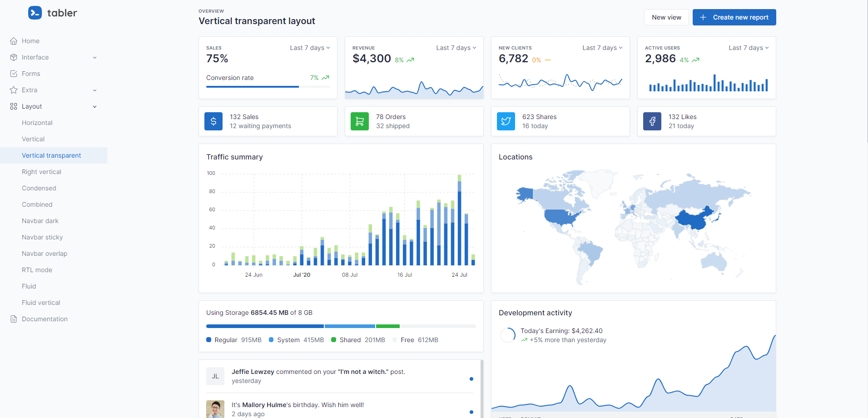This screenshot has width=868, height=418.
Task: Click the Today's Earning spinner circle icon
Action: coord(508,335)
